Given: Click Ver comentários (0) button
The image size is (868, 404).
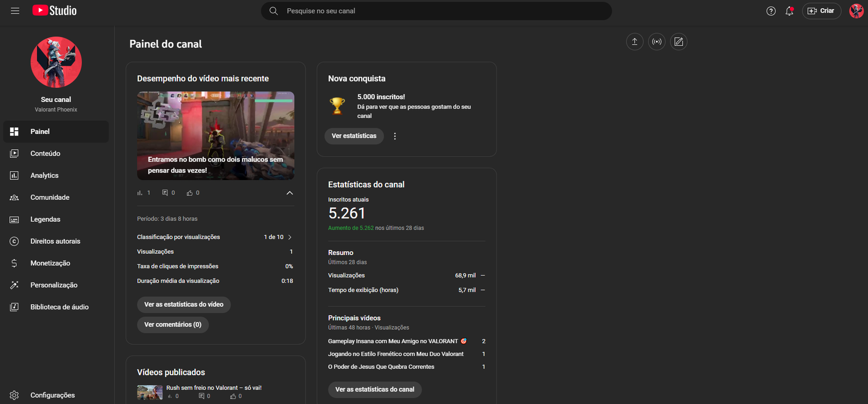Looking at the screenshot, I should tap(173, 325).
